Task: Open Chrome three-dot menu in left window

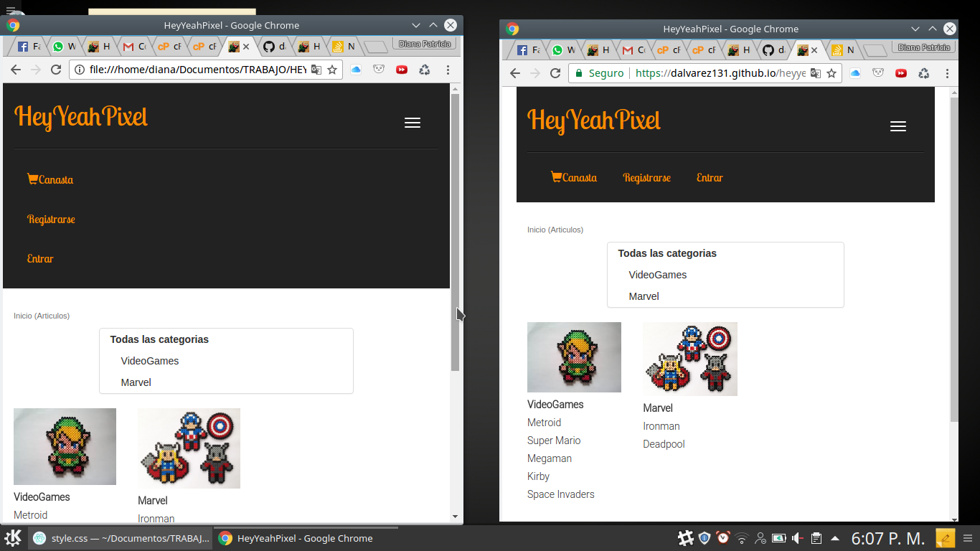Action: [x=448, y=70]
